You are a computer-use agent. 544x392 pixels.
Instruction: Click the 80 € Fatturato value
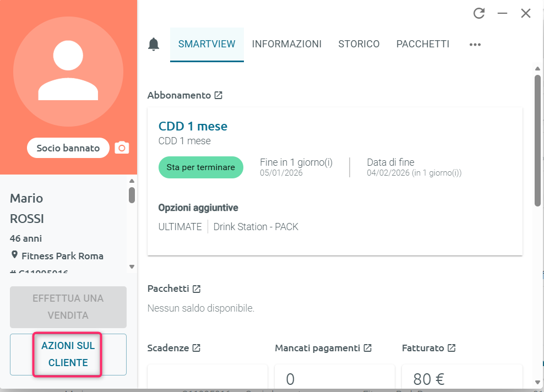(429, 379)
